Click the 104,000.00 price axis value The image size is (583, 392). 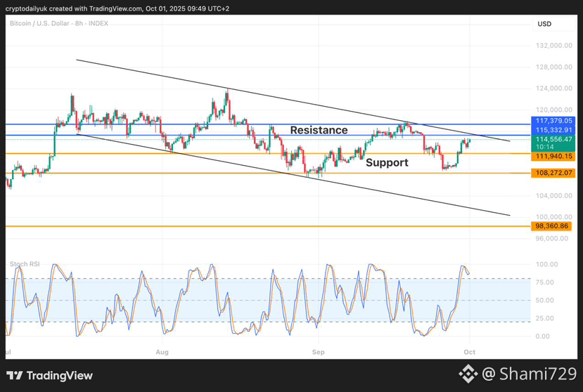click(553, 196)
